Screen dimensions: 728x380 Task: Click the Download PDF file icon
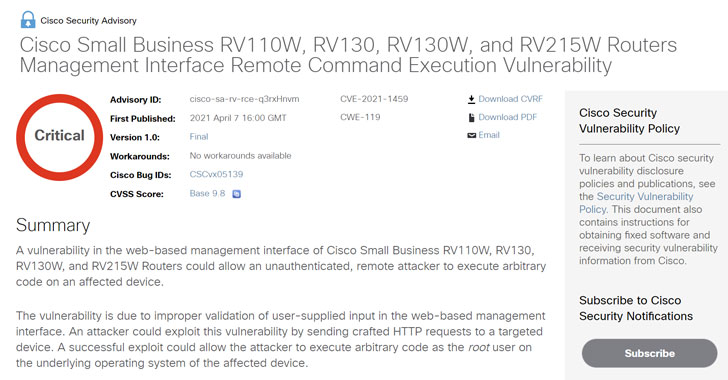pyautogui.click(x=471, y=118)
